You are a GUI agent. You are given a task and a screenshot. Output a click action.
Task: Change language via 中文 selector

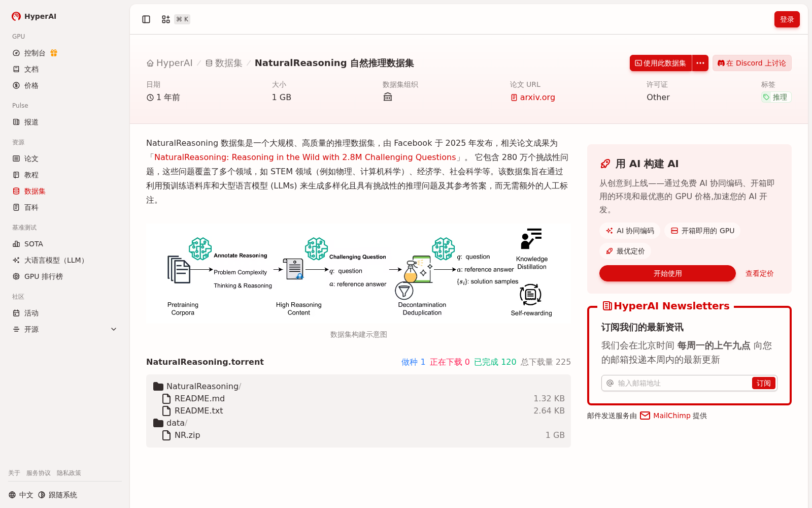[21, 495]
